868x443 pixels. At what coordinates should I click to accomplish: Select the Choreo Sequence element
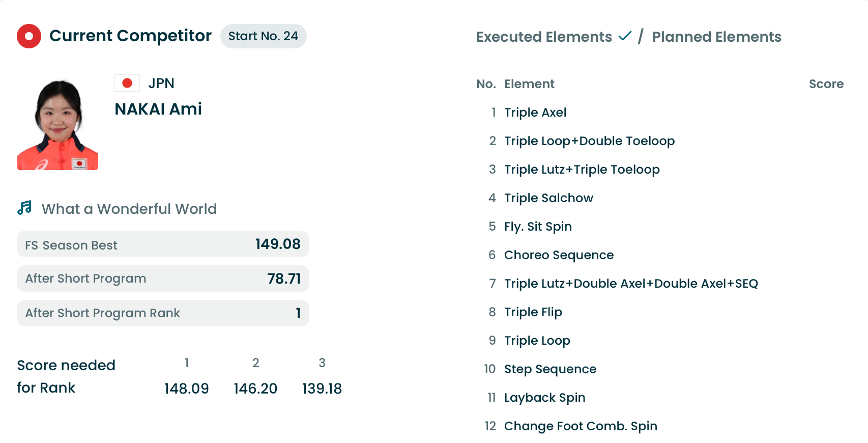tap(559, 255)
